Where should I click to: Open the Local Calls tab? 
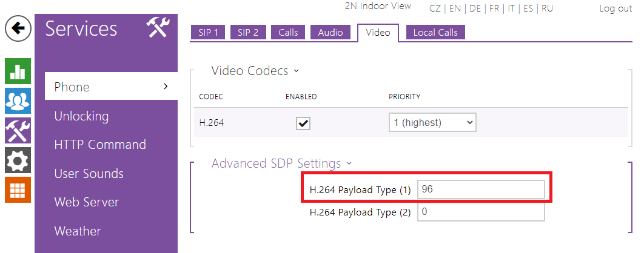point(435,33)
